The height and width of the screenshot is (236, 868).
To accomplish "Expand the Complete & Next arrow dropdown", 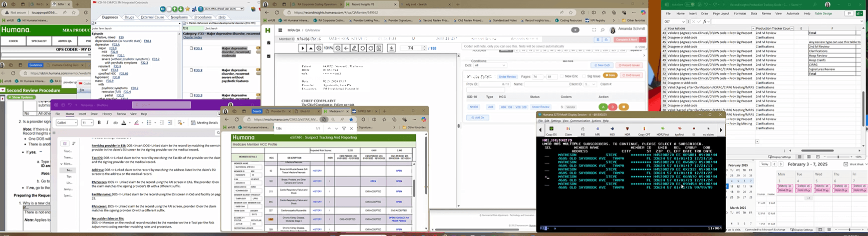I will pos(643,39).
